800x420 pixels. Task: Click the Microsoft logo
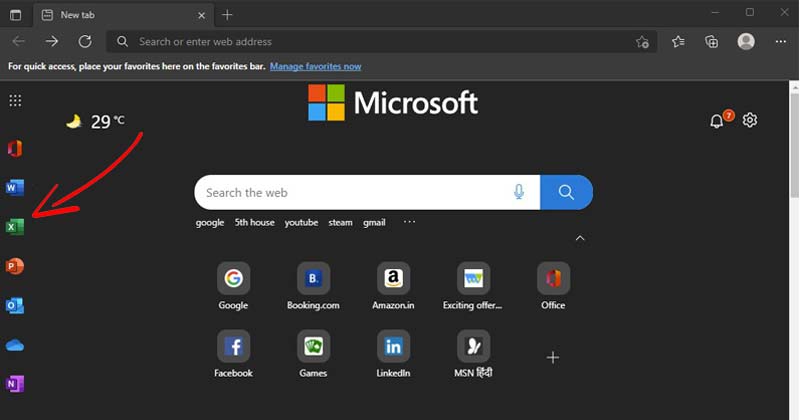pos(393,103)
